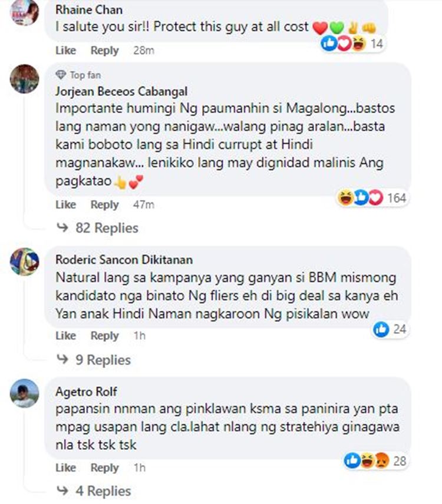This screenshot has width=442, height=504.
Task: Reply to Agetro Rolf's comment
Action: point(104,467)
